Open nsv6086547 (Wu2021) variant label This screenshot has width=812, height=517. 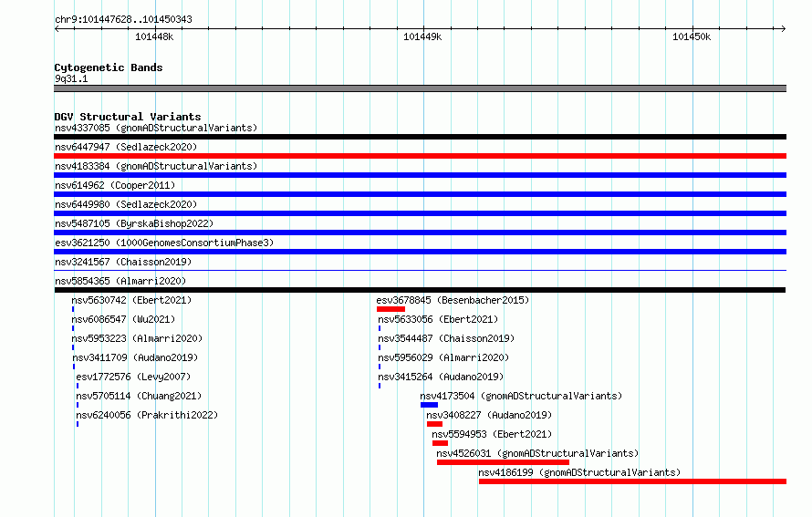coord(123,319)
